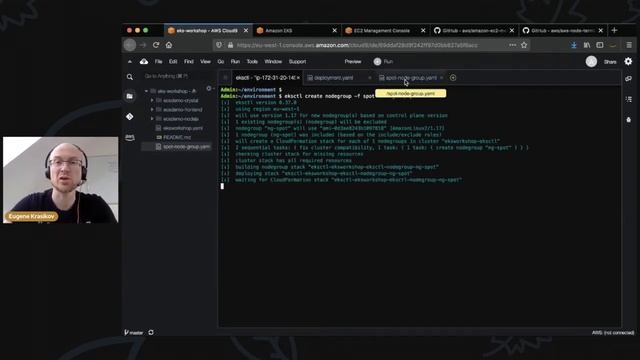Click the eksctl create nodegroup command line
Viewport: 640px width, 360px height.
click(x=297, y=96)
